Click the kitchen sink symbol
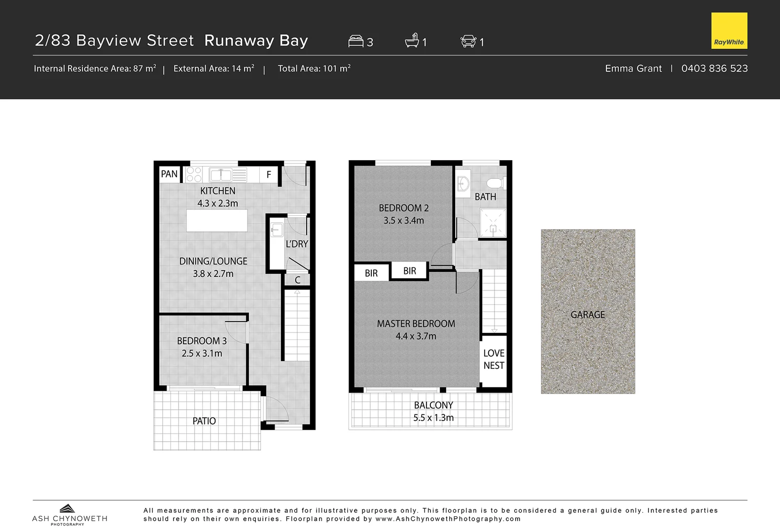780x532 pixels. [220, 174]
